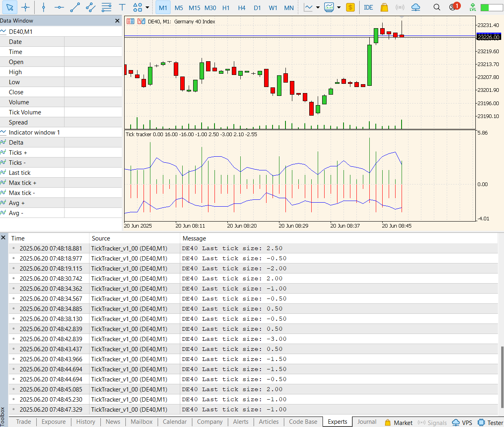The image size is (504, 427).
Task: Select the cursor arrow tool
Action: coord(10,7)
